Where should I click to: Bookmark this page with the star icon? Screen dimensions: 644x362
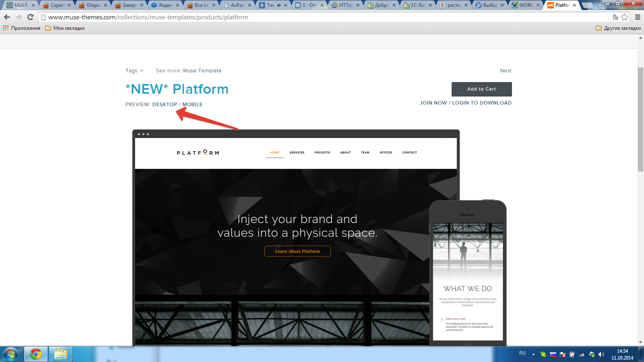pyautogui.click(x=625, y=17)
